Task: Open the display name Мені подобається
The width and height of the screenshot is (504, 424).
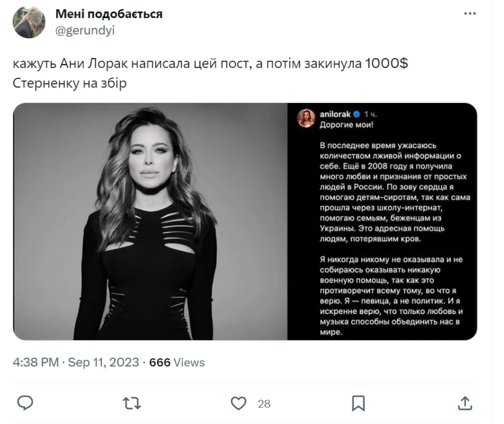Action: click(x=109, y=14)
